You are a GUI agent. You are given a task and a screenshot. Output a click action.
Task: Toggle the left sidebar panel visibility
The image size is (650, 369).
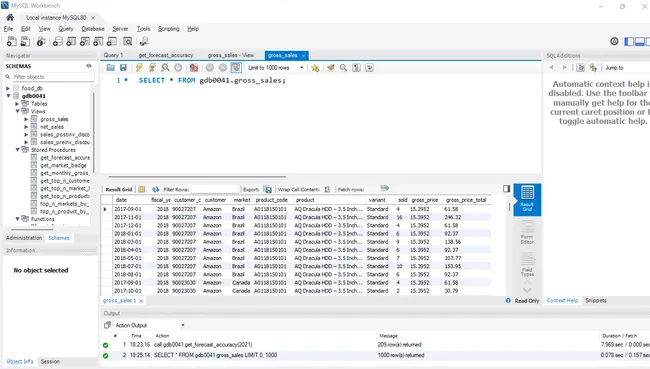coord(629,41)
